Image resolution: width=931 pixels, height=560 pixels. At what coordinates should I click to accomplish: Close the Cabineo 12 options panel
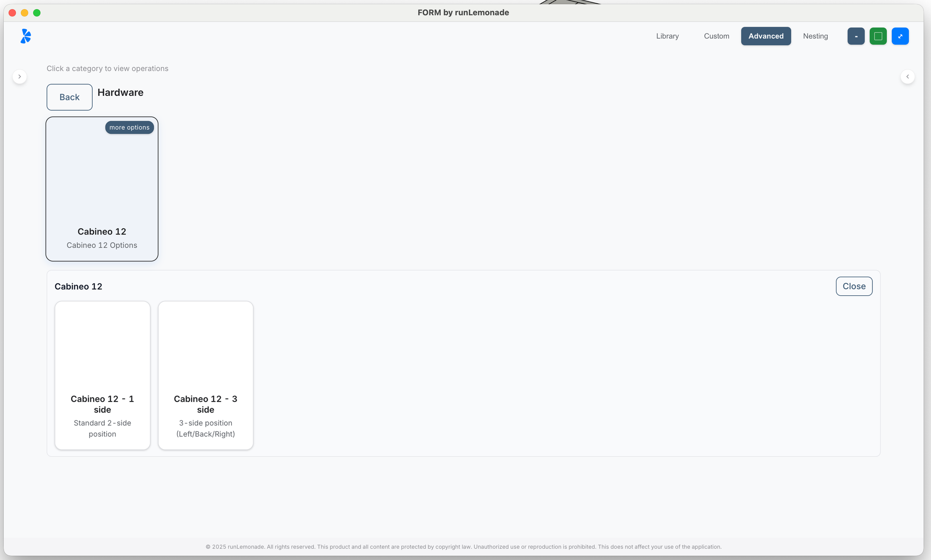click(x=854, y=287)
